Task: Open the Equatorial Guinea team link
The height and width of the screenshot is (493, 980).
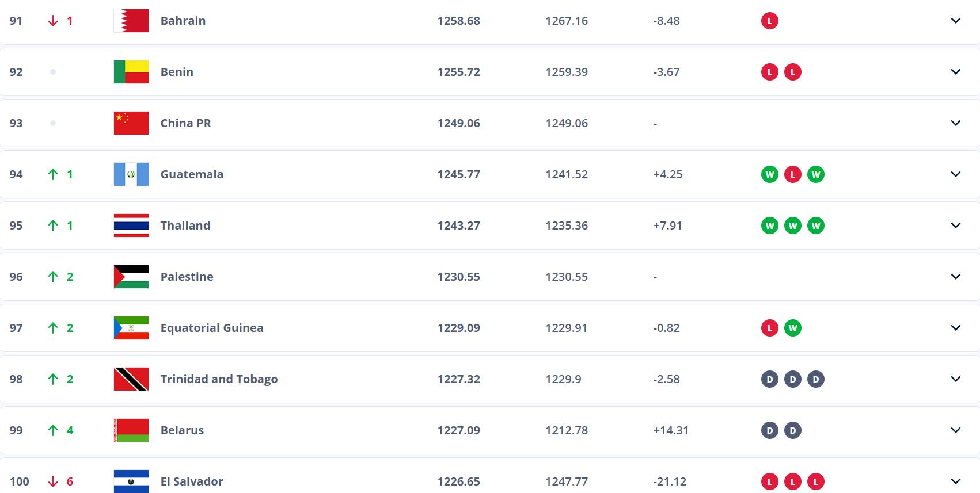Action: point(211,328)
